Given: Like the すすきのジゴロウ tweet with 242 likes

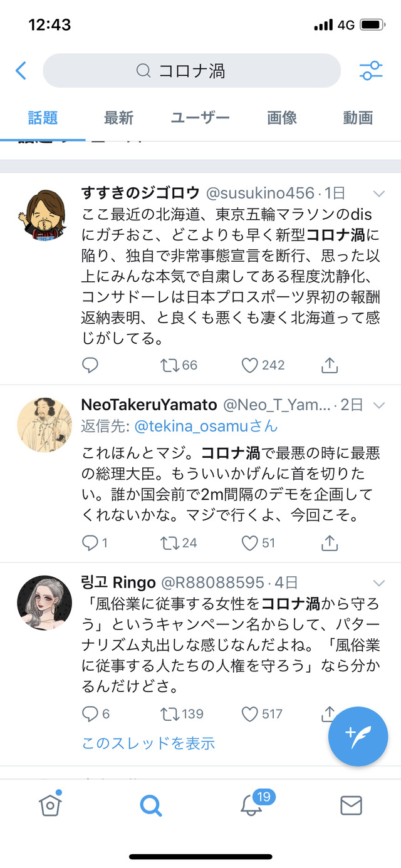Looking at the screenshot, I should coord(263,365).
